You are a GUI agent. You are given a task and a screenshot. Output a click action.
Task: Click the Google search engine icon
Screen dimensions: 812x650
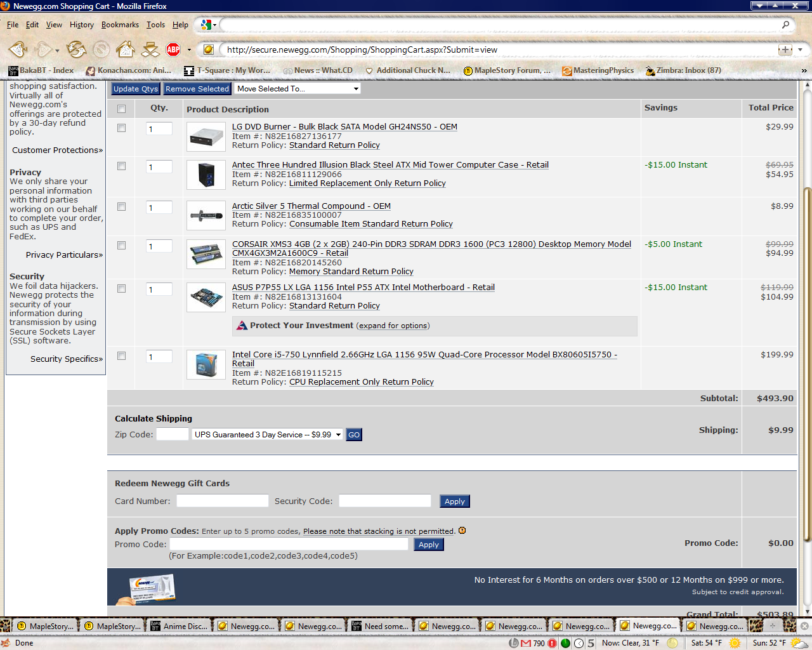[206, 25]
